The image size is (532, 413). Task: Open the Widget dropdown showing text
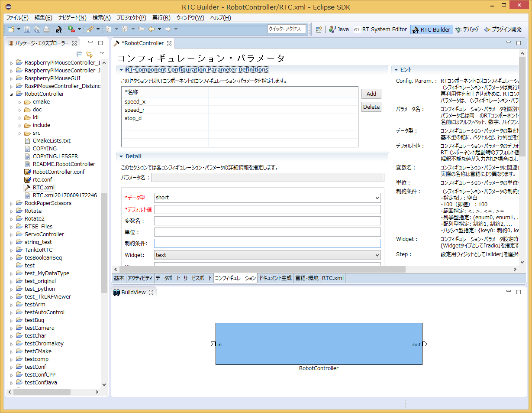[267, 255]
